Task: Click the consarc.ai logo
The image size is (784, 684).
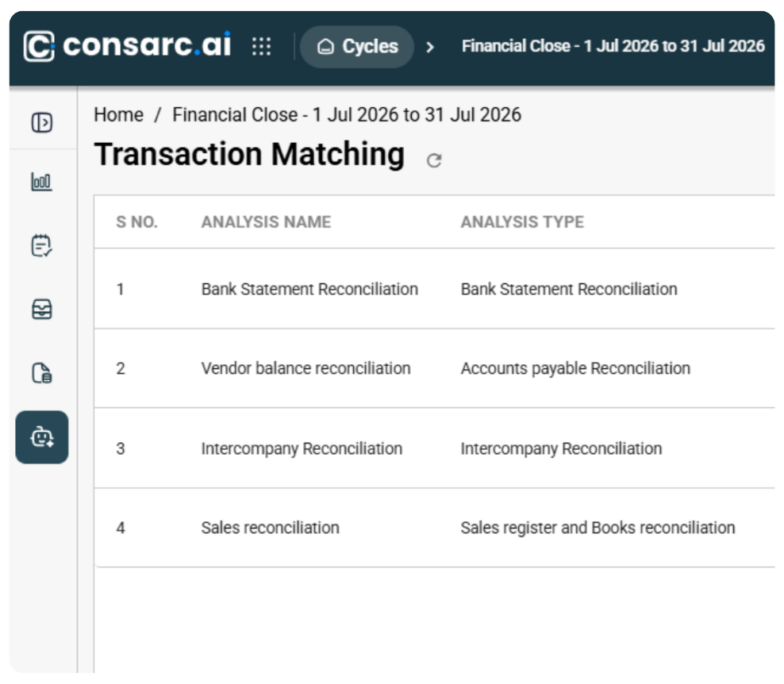Action: 128,45
